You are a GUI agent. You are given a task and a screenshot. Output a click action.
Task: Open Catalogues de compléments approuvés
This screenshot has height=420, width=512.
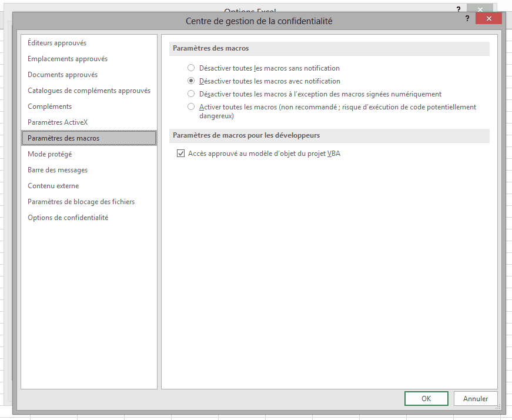(x=89, y=91)
